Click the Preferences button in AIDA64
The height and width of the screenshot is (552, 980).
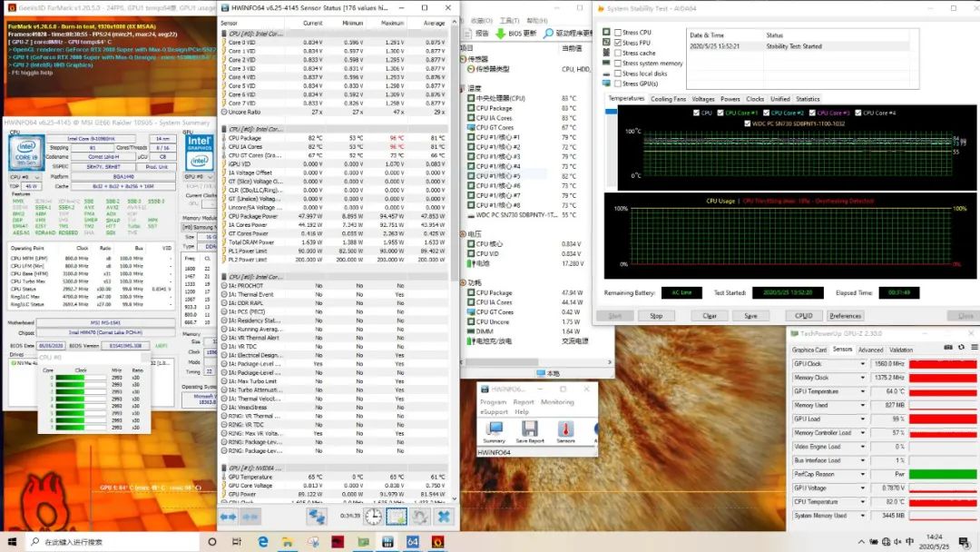pyautogui.click(x=845, y=316)
